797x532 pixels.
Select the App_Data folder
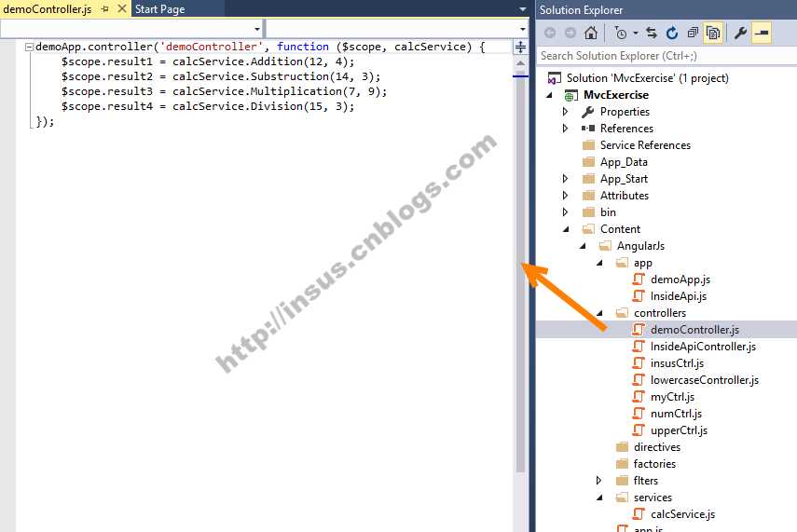(624, 162)
